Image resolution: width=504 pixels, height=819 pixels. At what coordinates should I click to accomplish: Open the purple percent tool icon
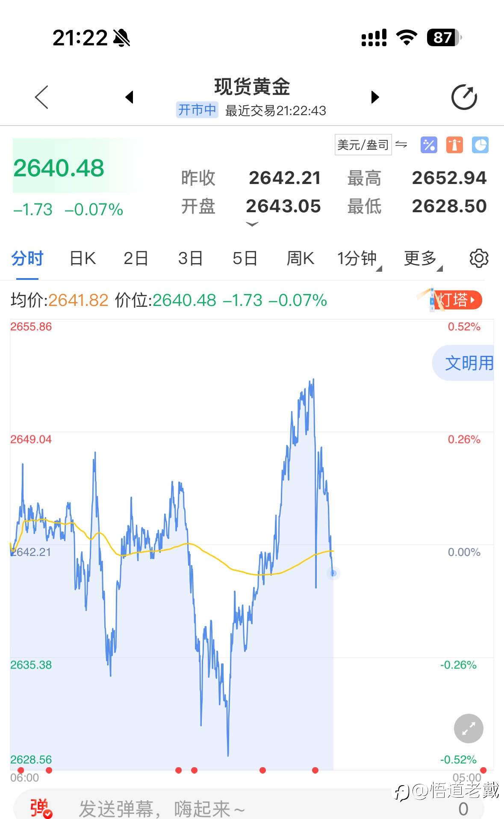[428, 145]
